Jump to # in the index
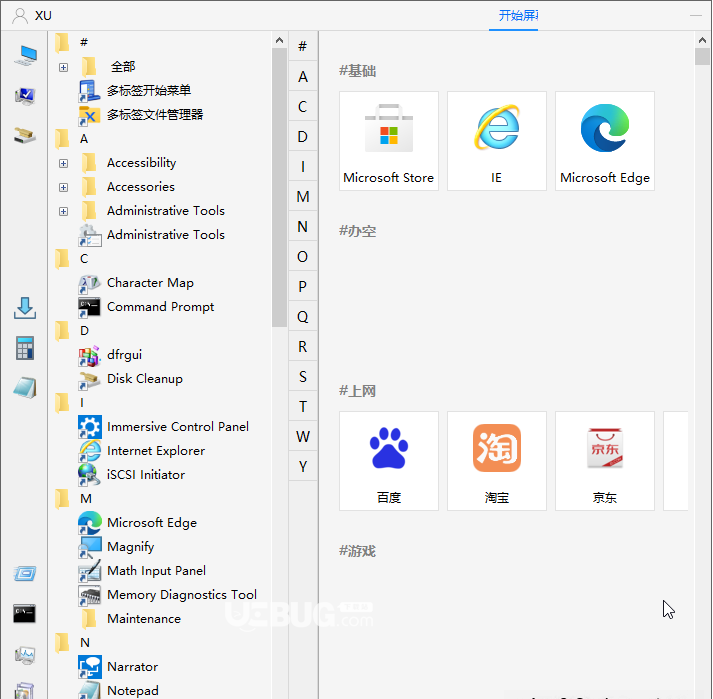The width and height of the screenshot is (713, 699). (x=303, y=46)
